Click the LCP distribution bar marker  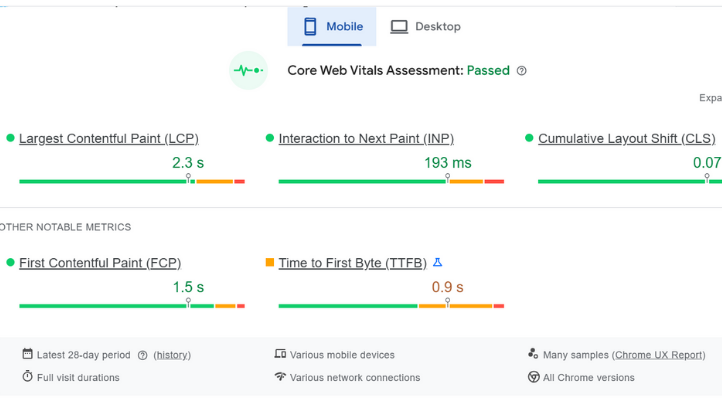(x=189, y=178)
